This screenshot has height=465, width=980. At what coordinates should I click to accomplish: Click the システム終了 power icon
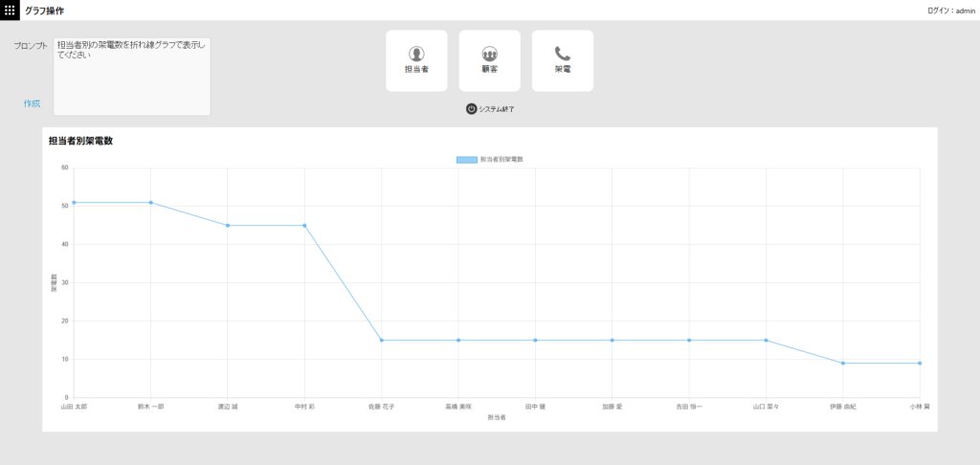tap(471, 109)
